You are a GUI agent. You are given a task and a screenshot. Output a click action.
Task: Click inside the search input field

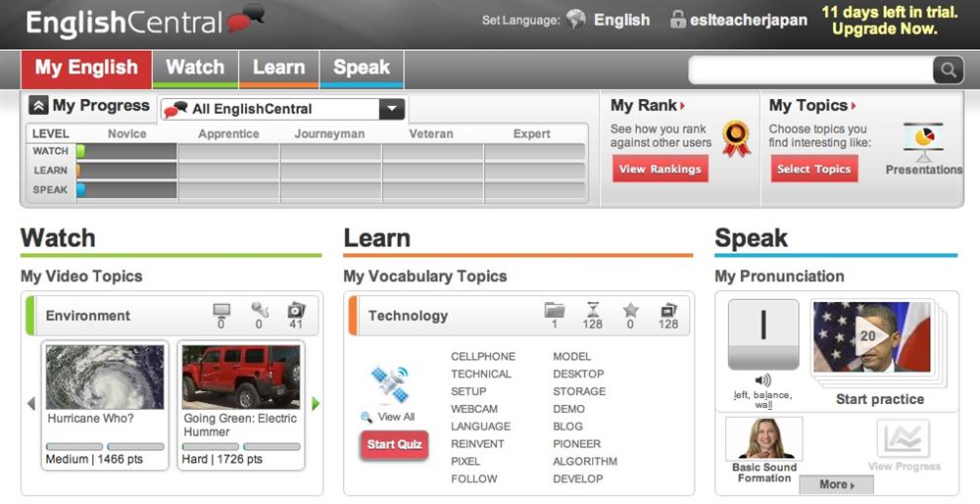[x=810, y=70]
